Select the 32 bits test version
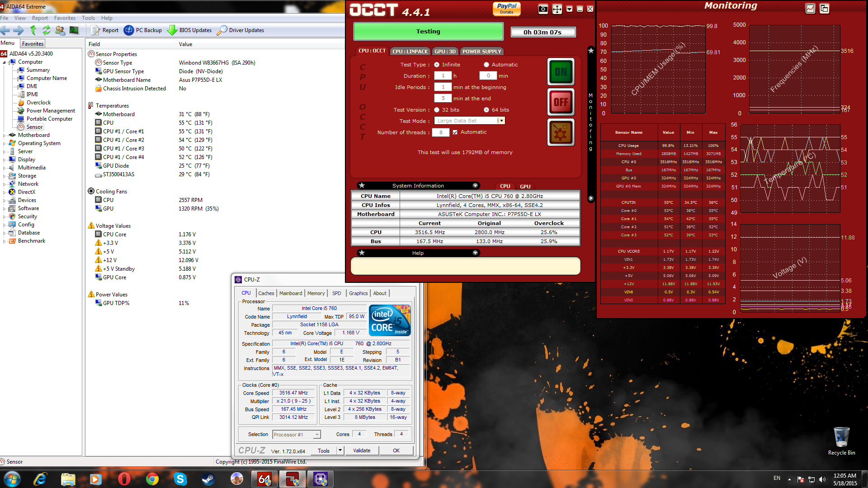Viewport: 868px width, 488px height. [437, 110]
